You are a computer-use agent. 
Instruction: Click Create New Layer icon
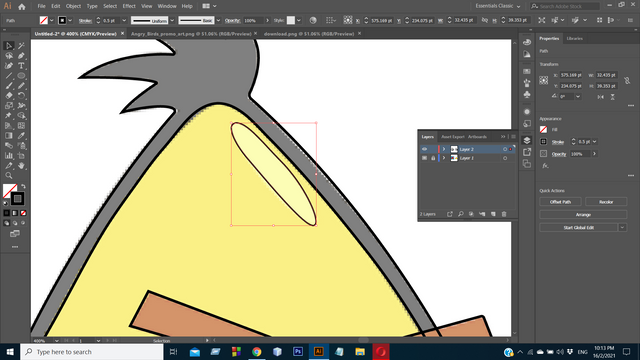(x=493, y=214)
